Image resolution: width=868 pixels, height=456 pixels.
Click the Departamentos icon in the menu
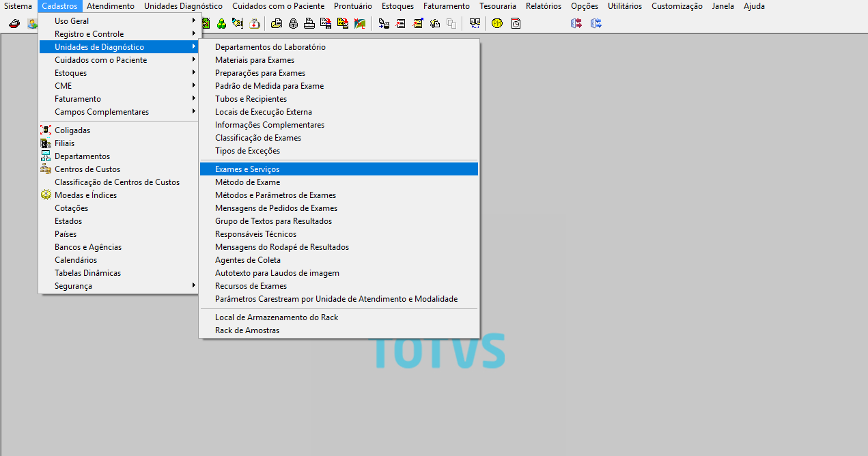click(x=46, y=156)
